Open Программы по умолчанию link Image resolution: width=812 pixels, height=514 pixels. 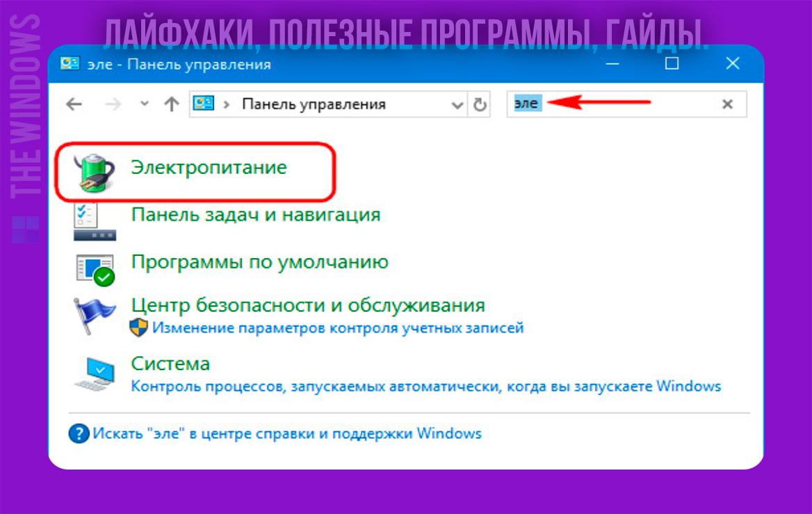(x=259, y=262)
